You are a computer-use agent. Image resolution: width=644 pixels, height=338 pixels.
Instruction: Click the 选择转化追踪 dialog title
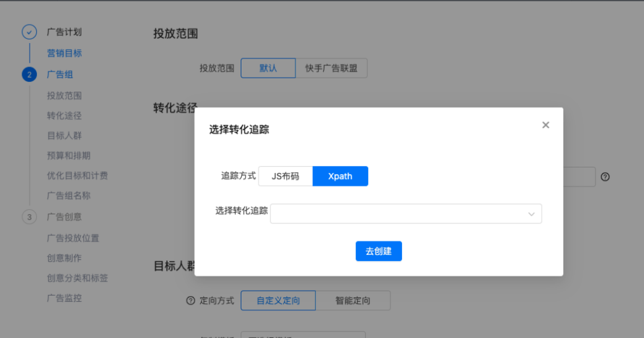pyautogui.click(x=239, y=130)
